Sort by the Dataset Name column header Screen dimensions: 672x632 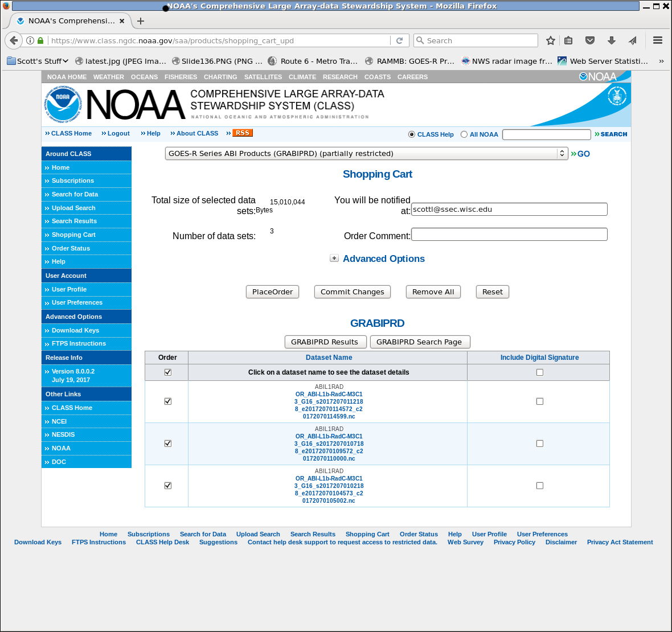point(329,358)
